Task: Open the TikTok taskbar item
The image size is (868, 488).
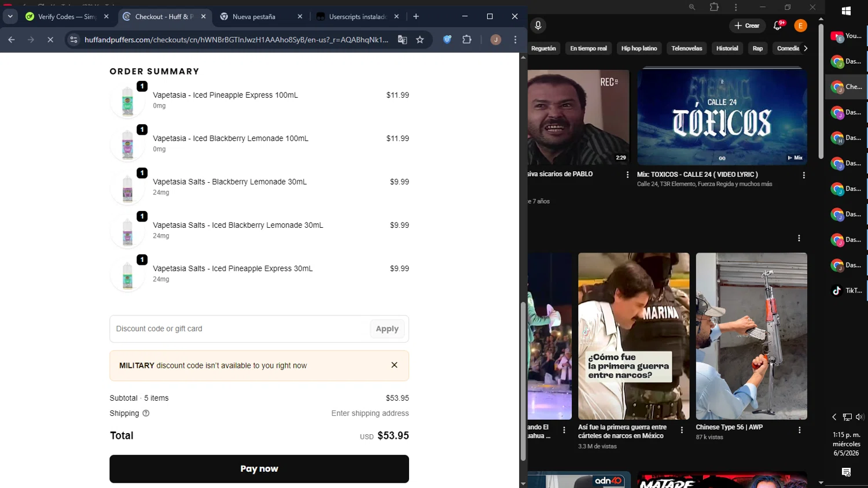Action: click(847, 291)
